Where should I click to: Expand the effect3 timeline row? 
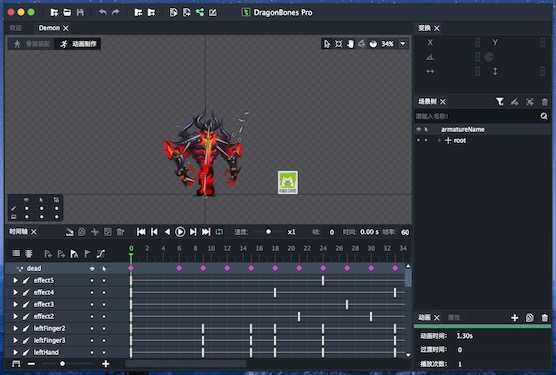point(15,304)
